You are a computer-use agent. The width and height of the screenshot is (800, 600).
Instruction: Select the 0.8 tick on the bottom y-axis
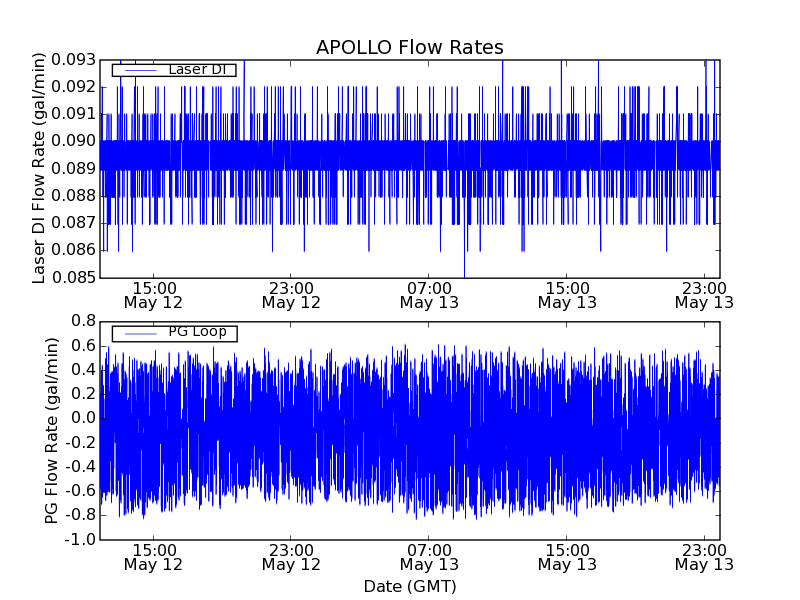tap(82, 320)
